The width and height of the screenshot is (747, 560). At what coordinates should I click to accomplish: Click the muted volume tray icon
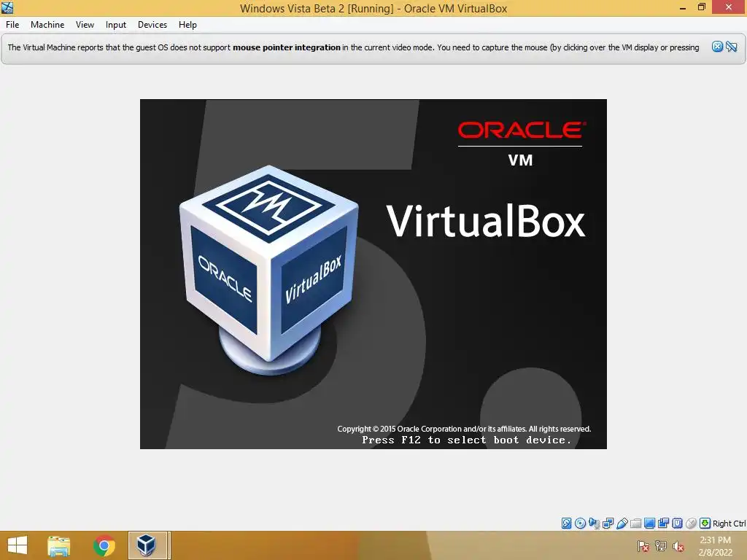point(678,546)
